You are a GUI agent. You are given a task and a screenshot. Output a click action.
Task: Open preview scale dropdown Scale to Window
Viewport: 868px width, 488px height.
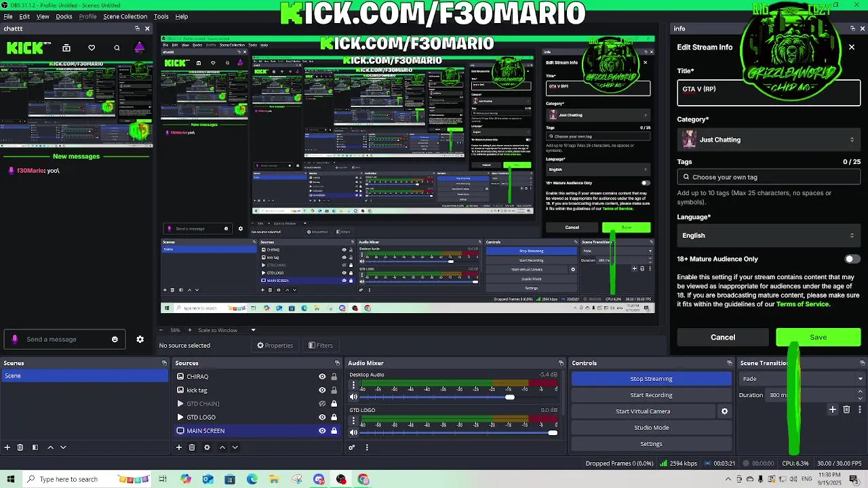(227, 330)
